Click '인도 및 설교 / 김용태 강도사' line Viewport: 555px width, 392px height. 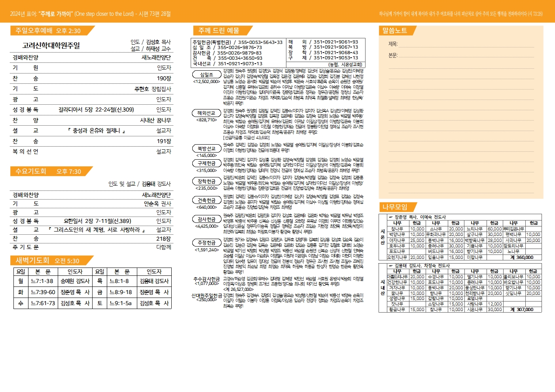140,184
